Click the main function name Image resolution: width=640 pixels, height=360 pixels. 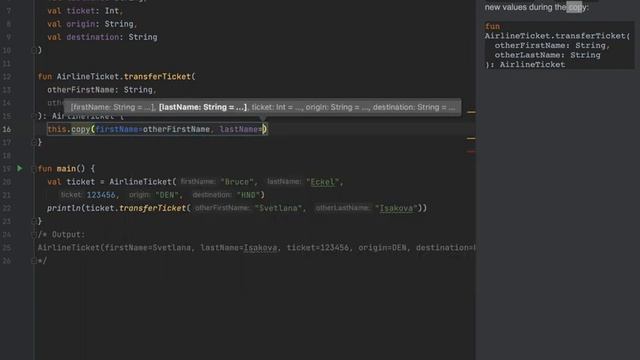click(x=66, y=169)
